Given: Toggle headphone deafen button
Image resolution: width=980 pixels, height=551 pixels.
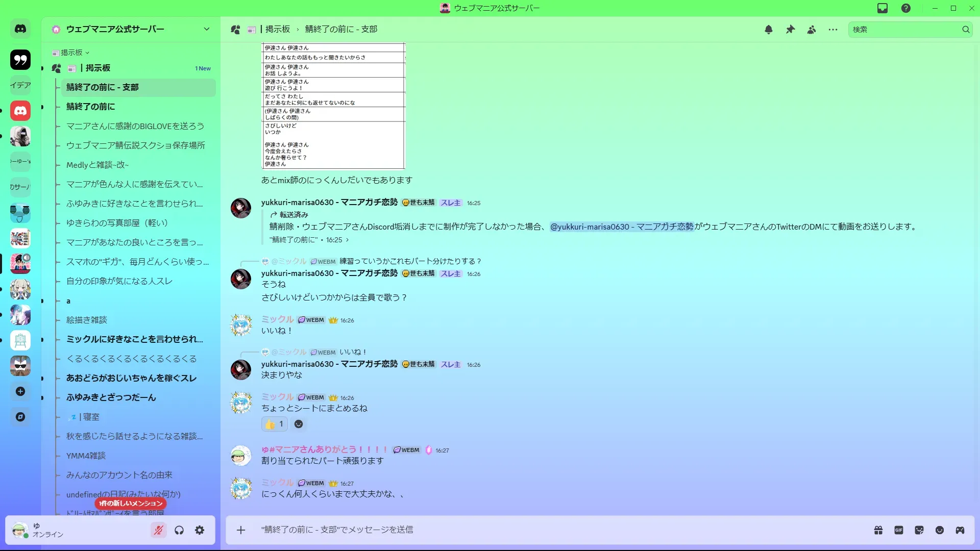Looking at the screenshot, I should [x=179, y=530].
